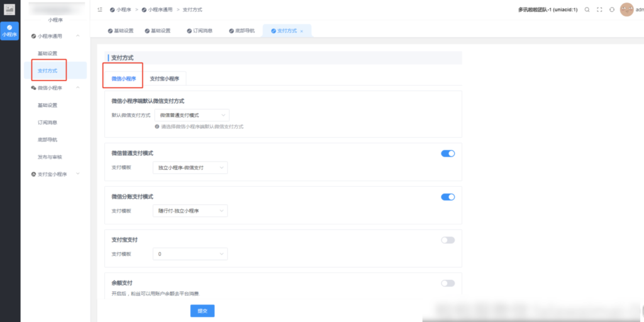Open the user avatar menu
This screenshot has height=322, width=644.
627,9
